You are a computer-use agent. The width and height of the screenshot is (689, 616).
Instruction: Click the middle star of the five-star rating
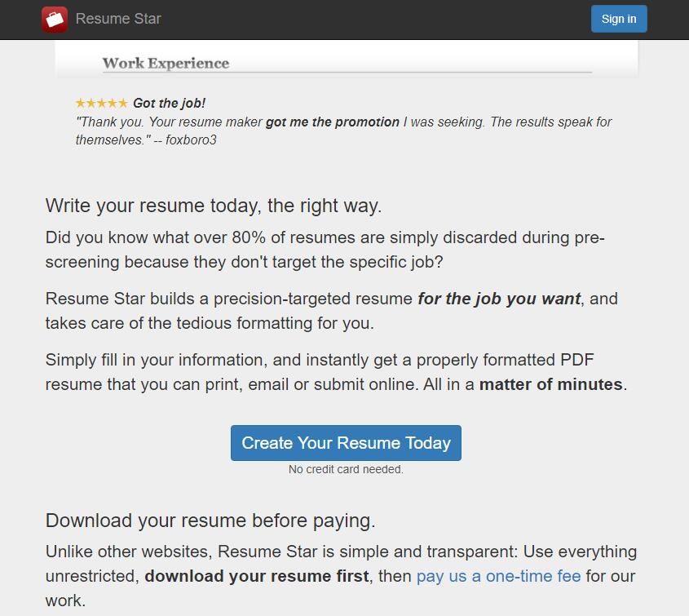click(x=102, y=103)
